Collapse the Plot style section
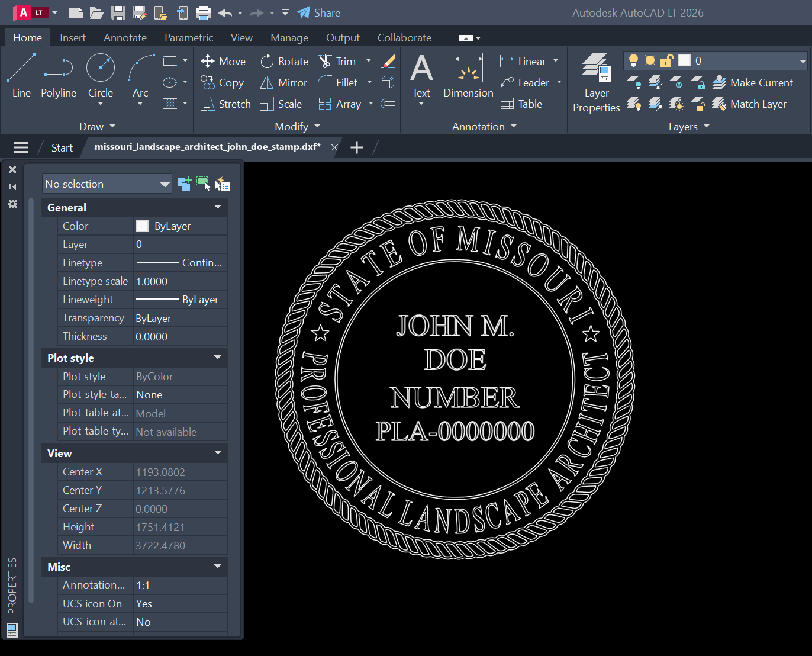 click(218, 358)
